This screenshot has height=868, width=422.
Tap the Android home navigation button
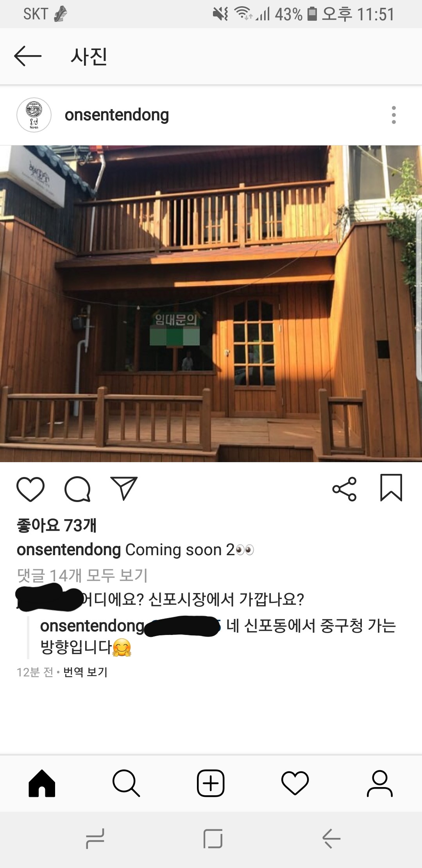(x=213, y=839)
